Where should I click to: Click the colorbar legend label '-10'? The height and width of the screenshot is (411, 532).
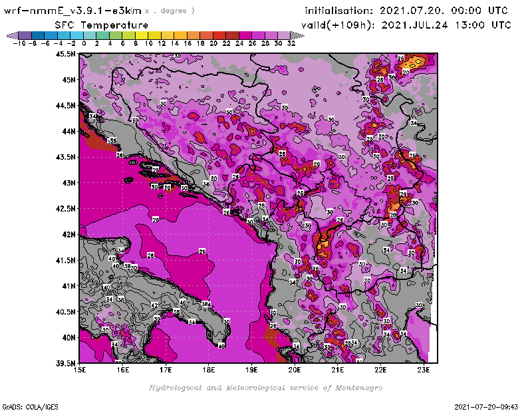click(x=19, y=43)
